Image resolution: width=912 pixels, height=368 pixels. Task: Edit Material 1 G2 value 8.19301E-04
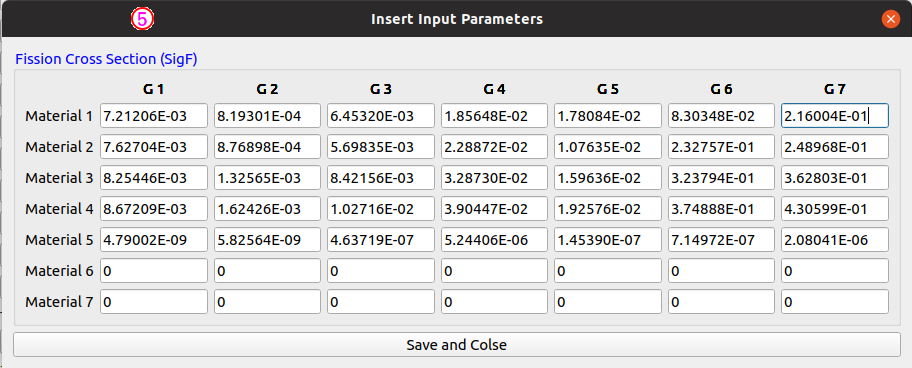point(268,116)
